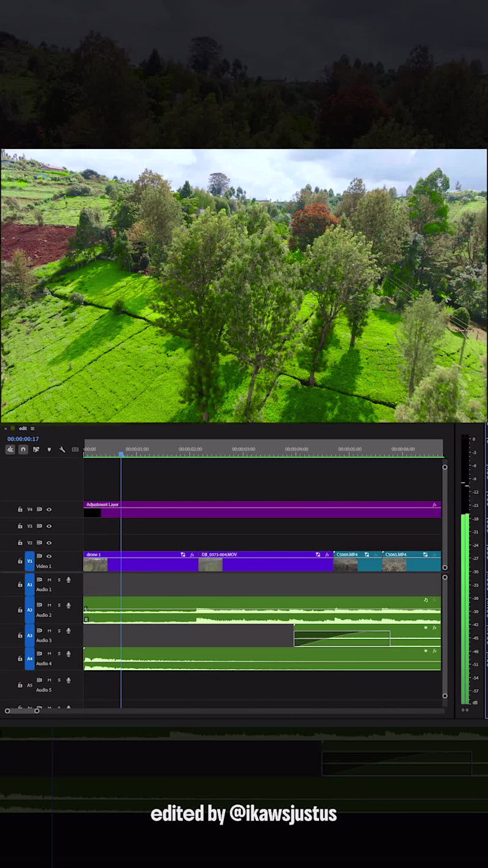Add a marker with shield icon
This screenshot has height=868, width=488.
click(49, 449)
